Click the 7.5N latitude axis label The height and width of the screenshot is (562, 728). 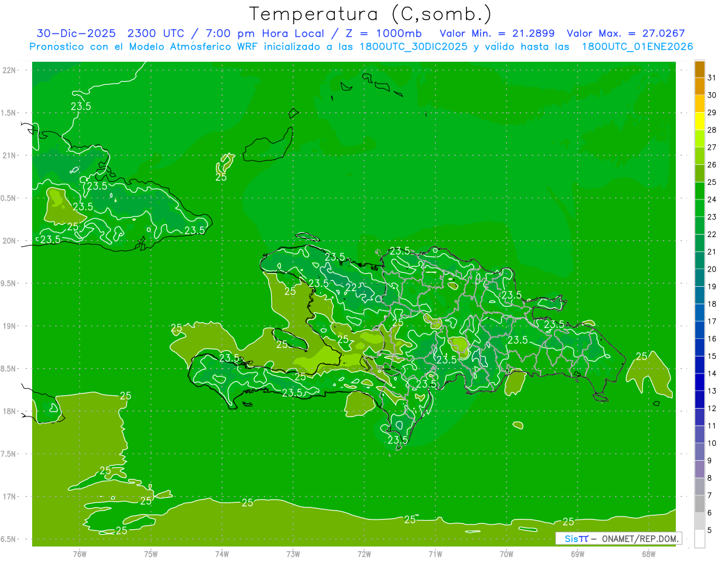(9, 454)
